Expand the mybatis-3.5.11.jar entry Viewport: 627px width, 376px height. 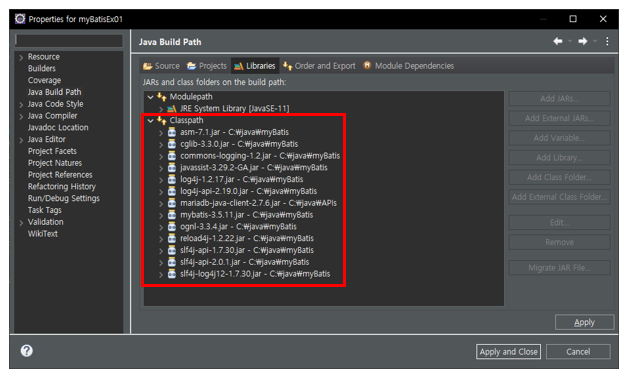[x=161, y=215]
